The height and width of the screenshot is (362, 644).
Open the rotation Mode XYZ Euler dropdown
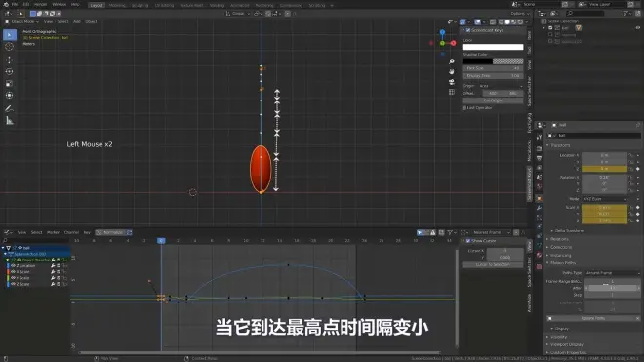605,199
